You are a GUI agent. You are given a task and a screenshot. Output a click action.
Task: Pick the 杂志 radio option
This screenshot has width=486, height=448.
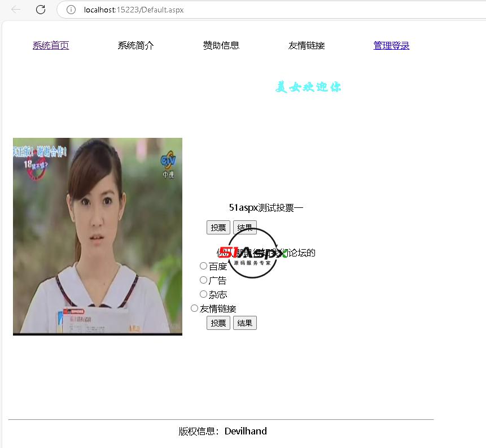[204, 294]
